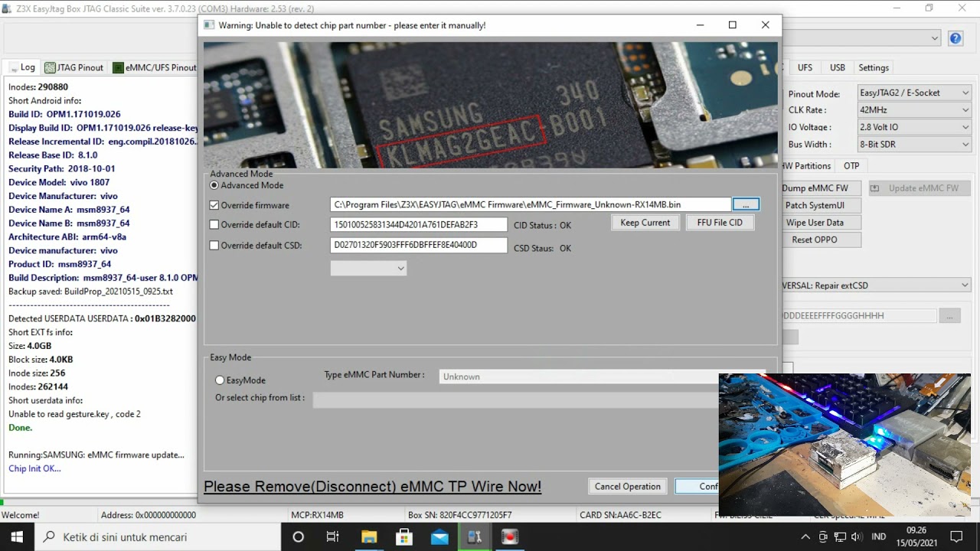Click the default CSD value field
Screen dimensions: 980x551
tap(419, 245)
